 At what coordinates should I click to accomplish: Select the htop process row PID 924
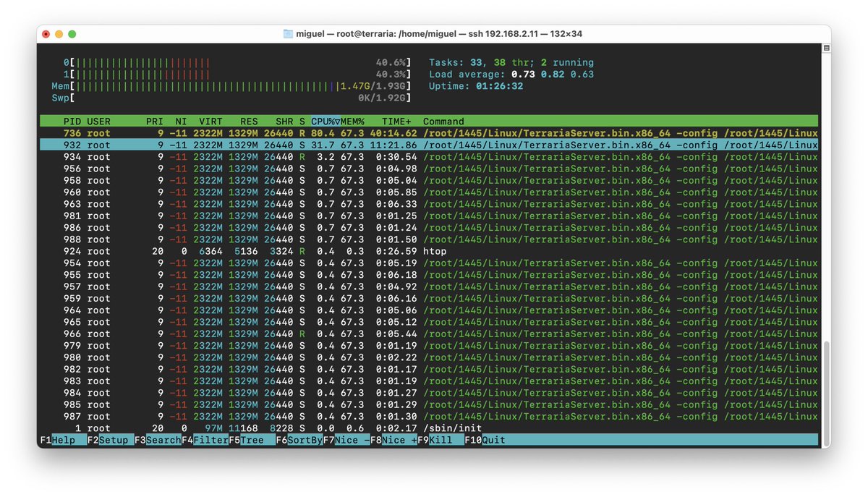coord(429,251)
